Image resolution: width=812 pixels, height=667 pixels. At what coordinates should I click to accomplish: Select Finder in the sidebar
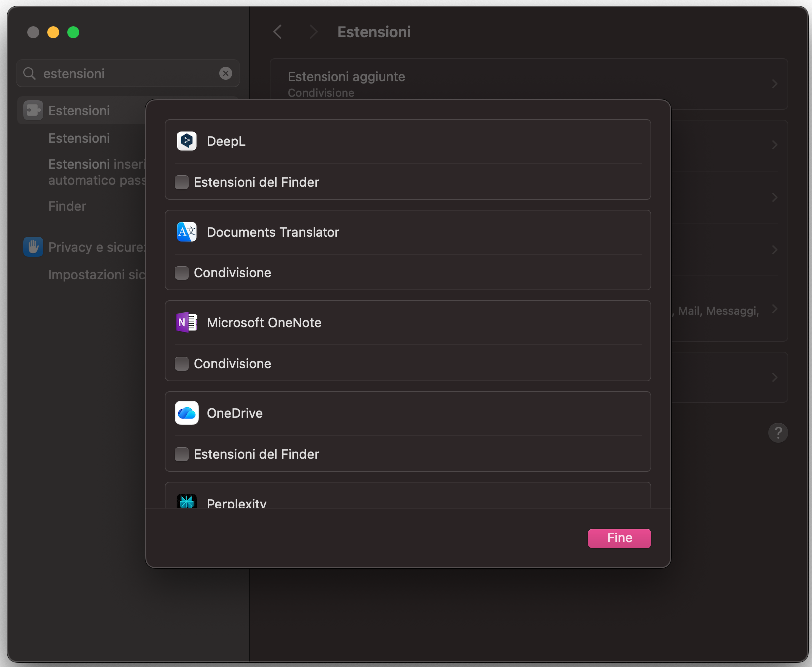pyautogui.click(x=67, y=206)
